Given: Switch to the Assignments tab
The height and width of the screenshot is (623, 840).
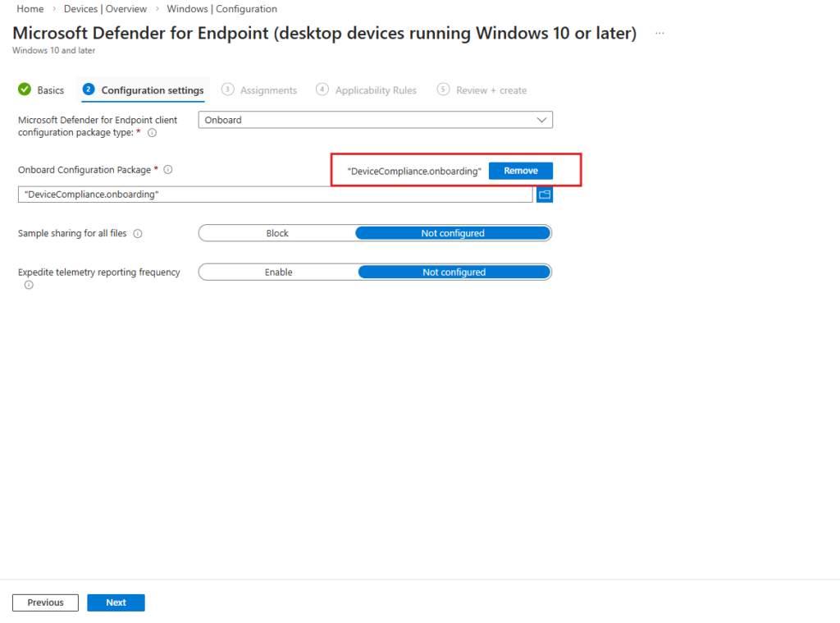Looking at the screenshot, I should tap(268, 90).
